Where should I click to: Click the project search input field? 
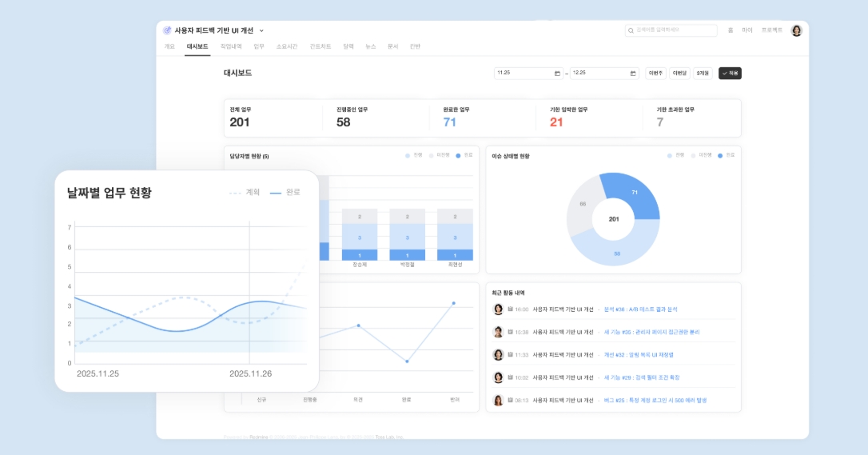(x=675, y=30)
